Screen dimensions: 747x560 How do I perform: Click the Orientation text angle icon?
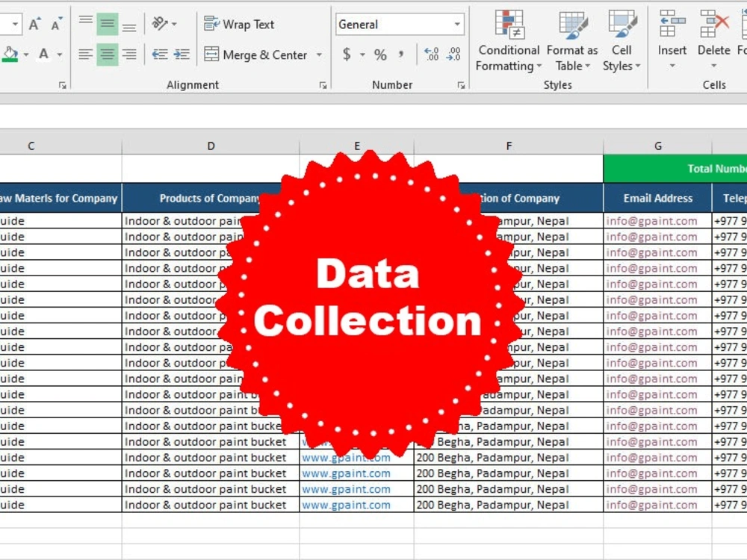pyautogui.click(x=160, y=23)
